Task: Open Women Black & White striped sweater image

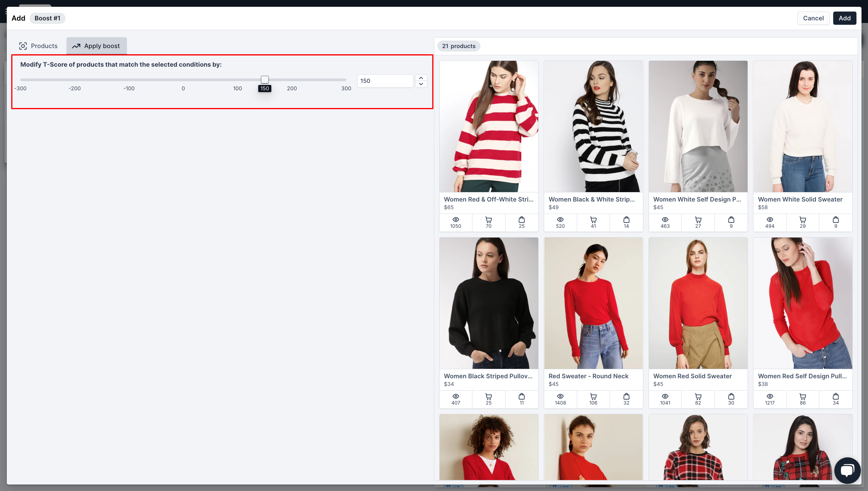Action: 593,127
